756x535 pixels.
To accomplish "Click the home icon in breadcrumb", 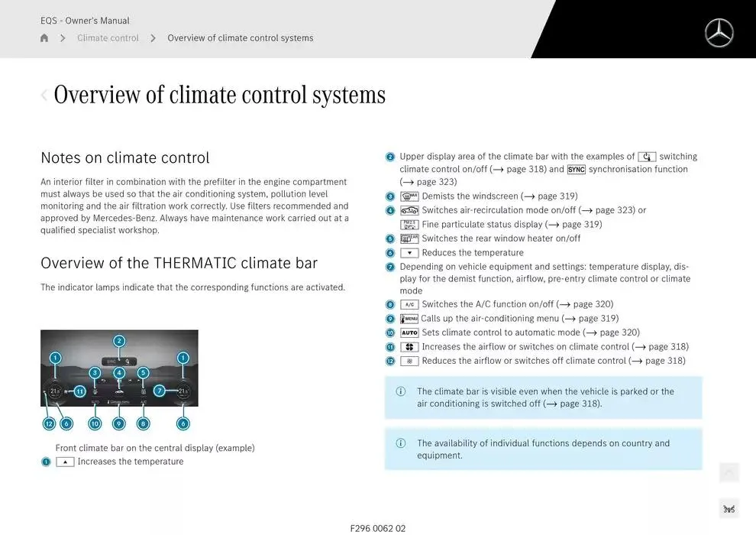I will [x=44, y=38].
